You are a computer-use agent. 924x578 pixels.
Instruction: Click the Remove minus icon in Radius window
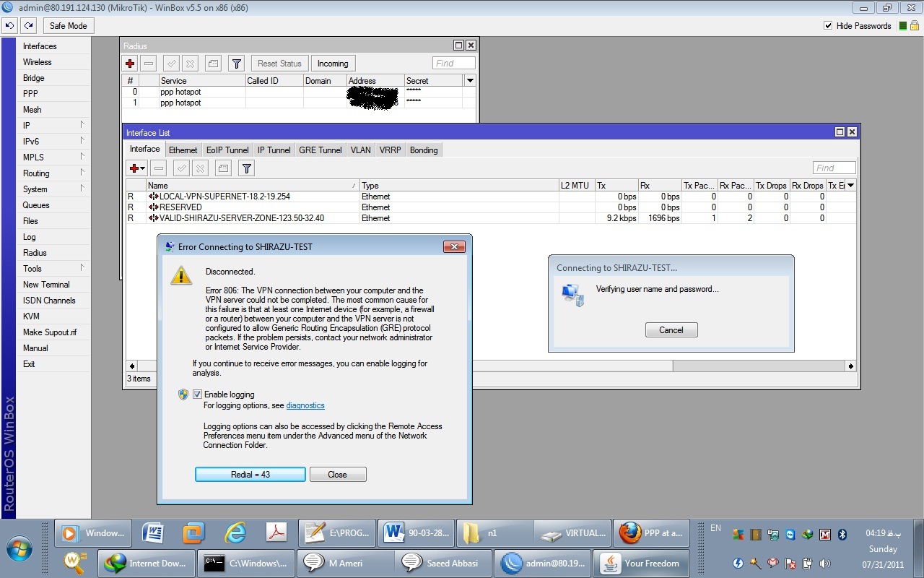[148, 64]
